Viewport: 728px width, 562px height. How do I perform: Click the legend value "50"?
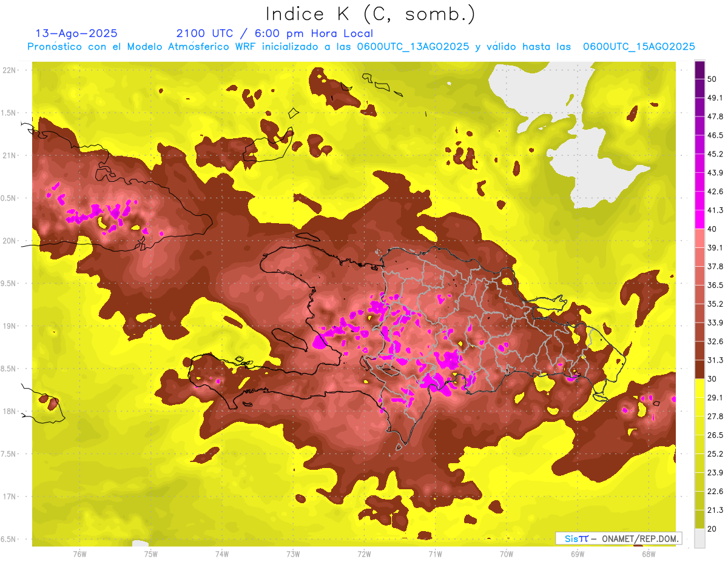[713, 79]
